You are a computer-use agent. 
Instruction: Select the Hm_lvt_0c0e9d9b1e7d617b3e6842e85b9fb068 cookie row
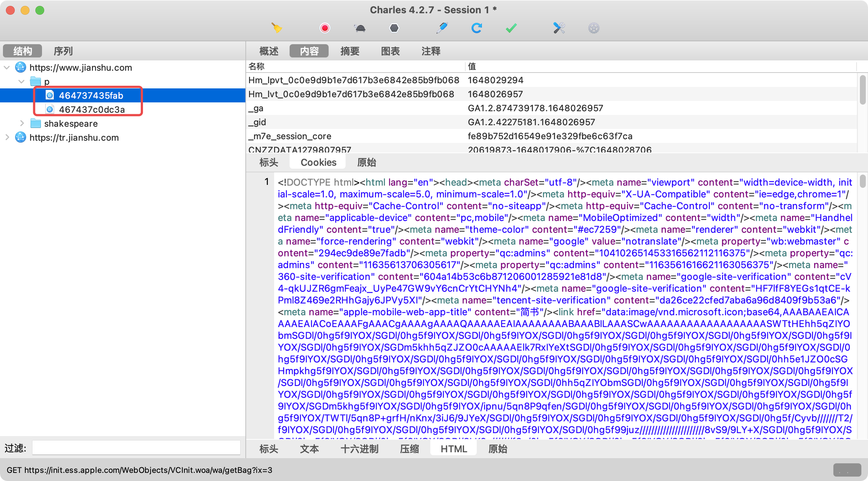click(x=551, y=94)
